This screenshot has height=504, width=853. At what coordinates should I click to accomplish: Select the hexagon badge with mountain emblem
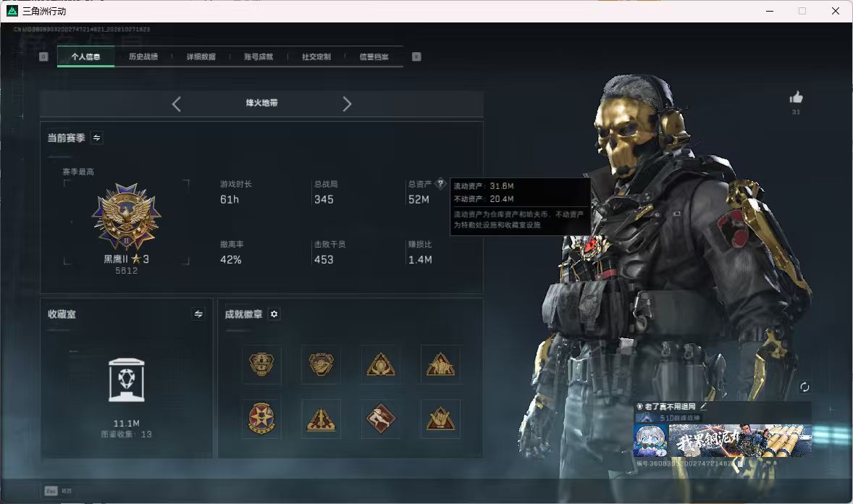(x=321, y=364)
